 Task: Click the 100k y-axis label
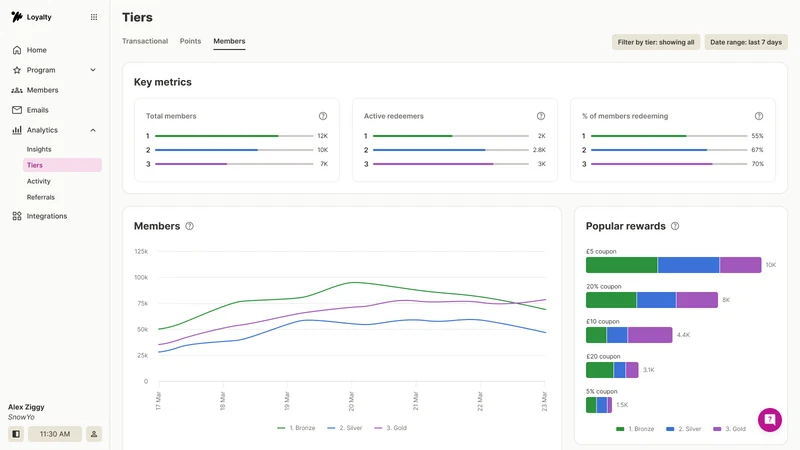point(141,277)
